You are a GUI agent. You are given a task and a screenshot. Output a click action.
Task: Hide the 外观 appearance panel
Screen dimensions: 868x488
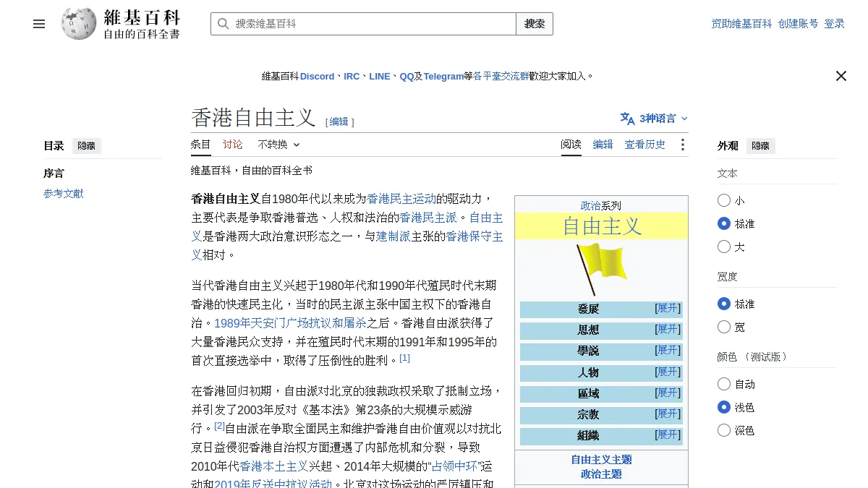[x=760, y=146]
